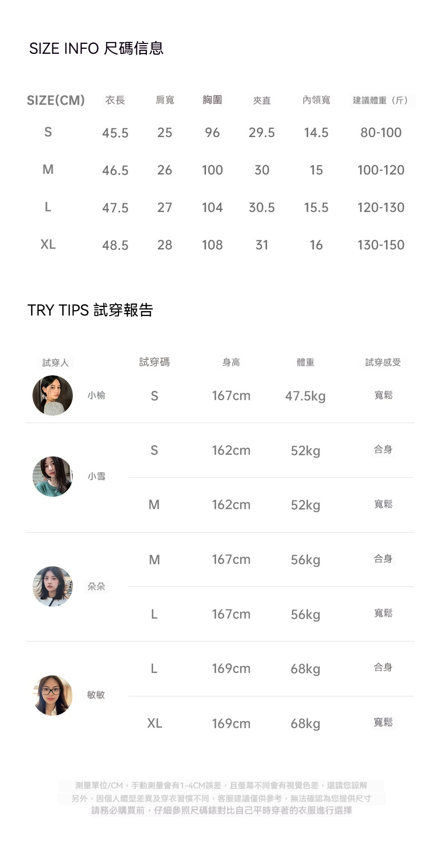Click the 建議體重（斤）column header
Viewport: 444px width, 868px height.
point(381,100)
